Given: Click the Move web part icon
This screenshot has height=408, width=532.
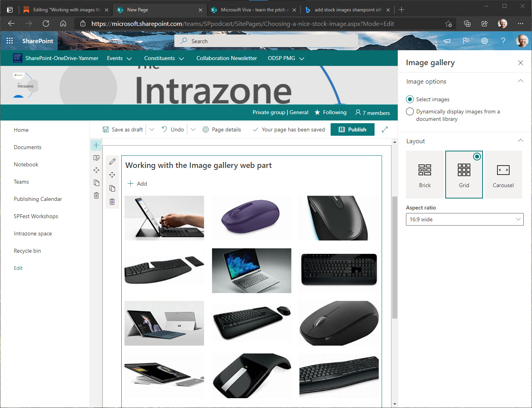Looking at the screenshot, I should (112, 175).
